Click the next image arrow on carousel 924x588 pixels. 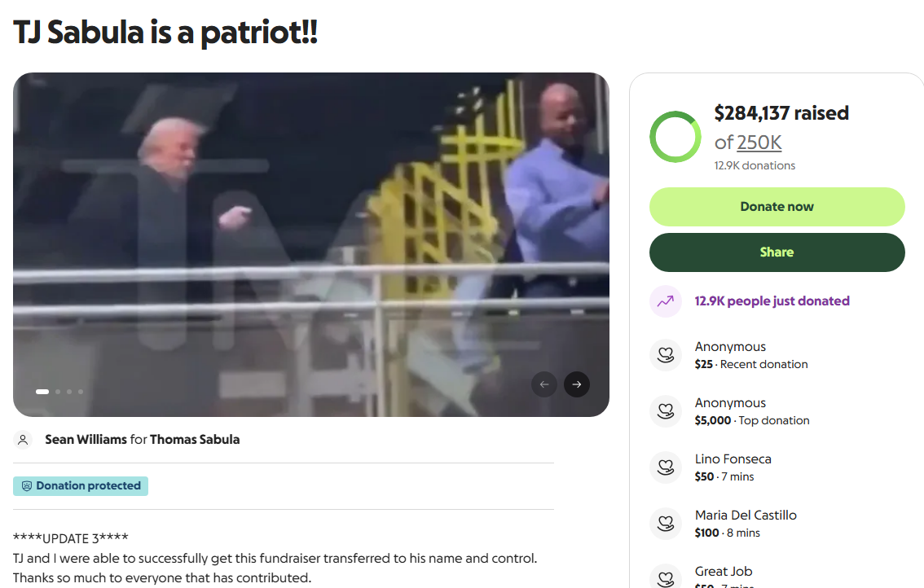(x=576, y=384)
